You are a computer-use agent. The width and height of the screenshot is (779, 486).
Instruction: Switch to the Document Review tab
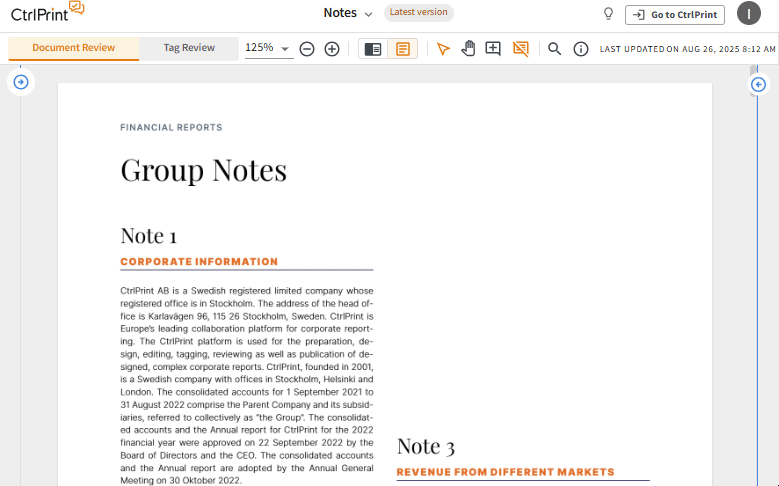[x=74, y=48]
